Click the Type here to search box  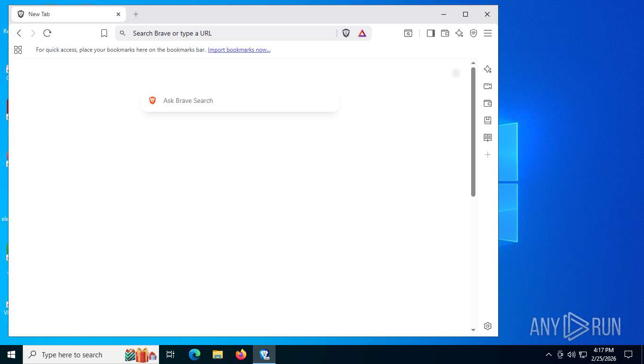point(91,355)
